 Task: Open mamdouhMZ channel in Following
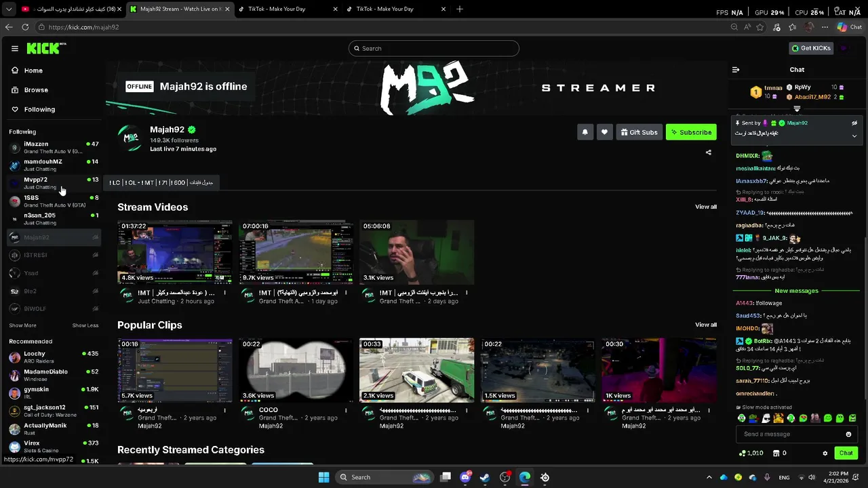[x=54, y=165]
